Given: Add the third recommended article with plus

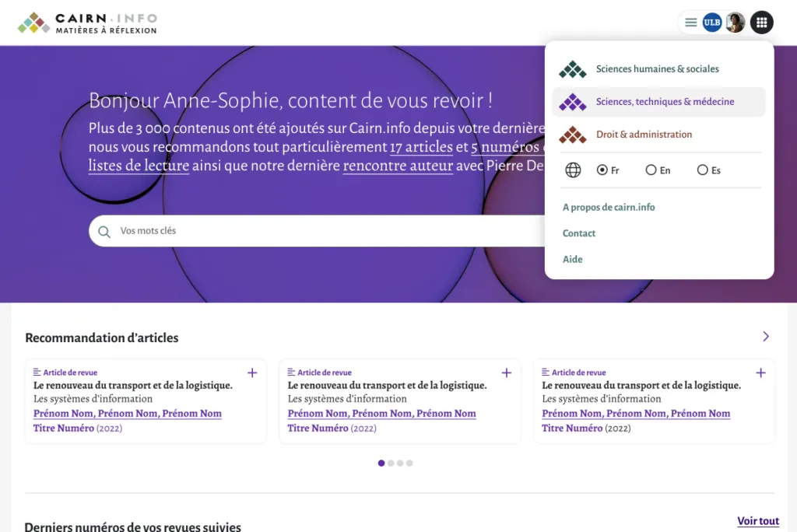Looking at the screenshot, I should (760, 373).
